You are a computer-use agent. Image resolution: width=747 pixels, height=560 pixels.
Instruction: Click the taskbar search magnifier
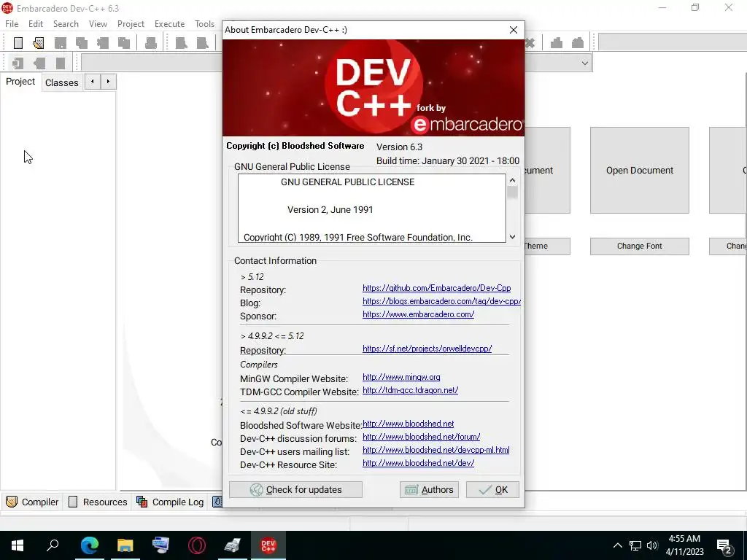pyautogui.click(x=53, y=545)
